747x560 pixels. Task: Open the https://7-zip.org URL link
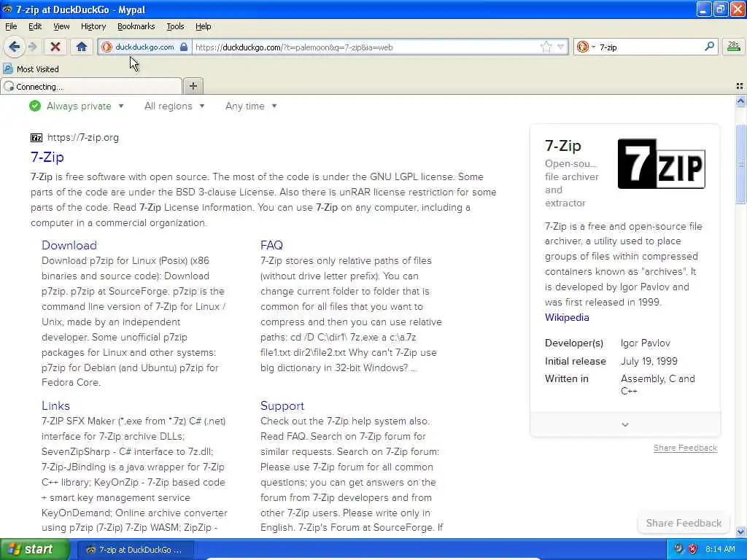[83, 138]
